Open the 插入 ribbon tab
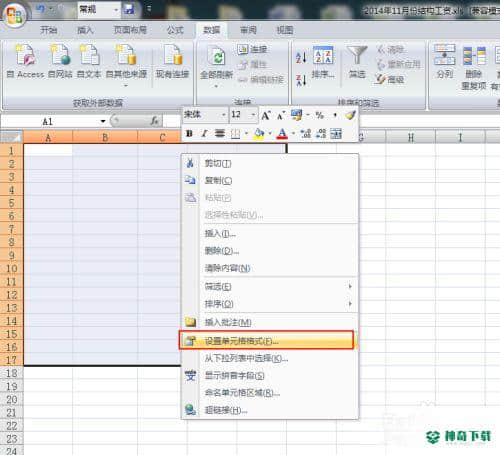Screen dimensions: 500x455 point(85,30)
